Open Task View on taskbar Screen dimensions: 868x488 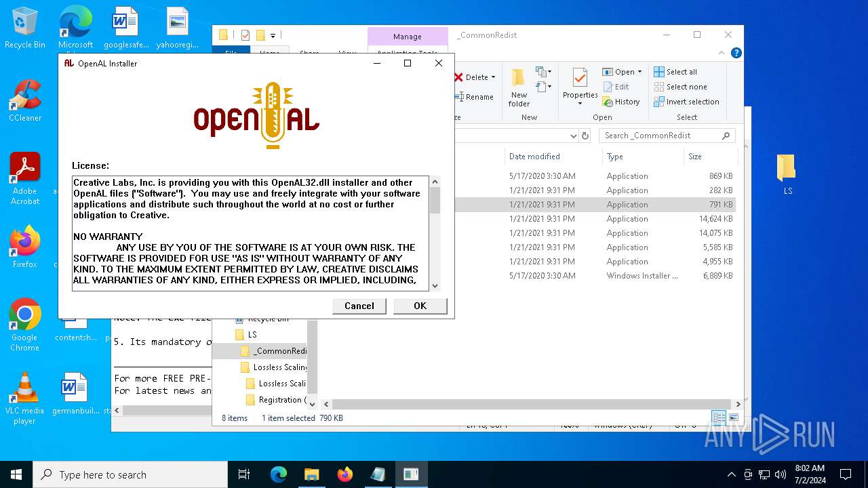244,474
